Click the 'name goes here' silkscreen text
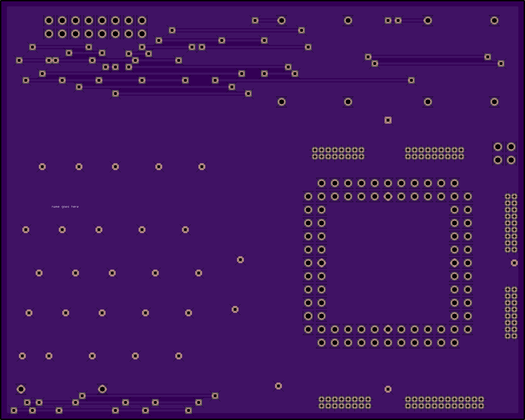 click(65, 207)
